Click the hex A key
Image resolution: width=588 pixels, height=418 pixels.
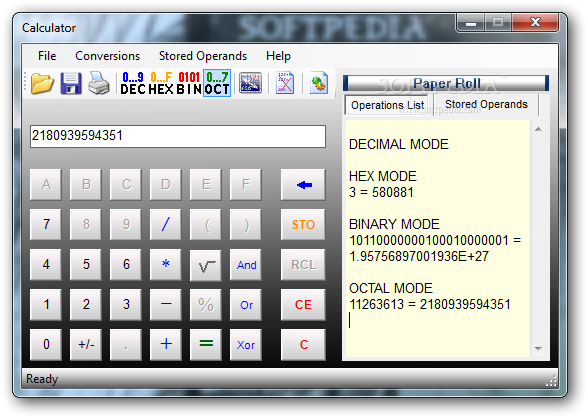pyautogui.click(x=46, y=184)
